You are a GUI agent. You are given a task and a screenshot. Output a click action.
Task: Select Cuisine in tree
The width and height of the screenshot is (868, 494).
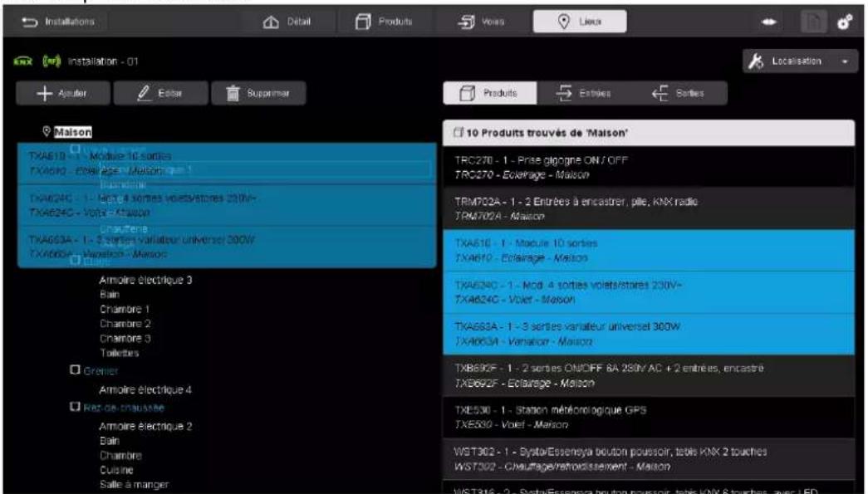coord(116,470)
